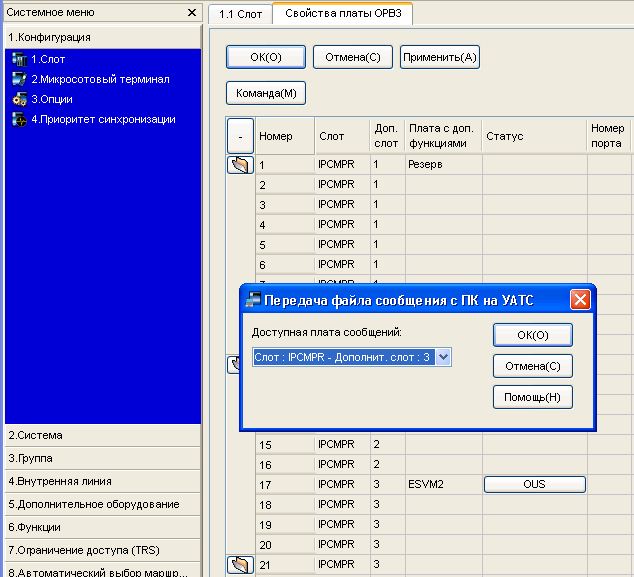Click the Номер порта column header
Image resolution: width=634 pixels, height=577 pixels.
pyautogui.click(x=609, y=136)
